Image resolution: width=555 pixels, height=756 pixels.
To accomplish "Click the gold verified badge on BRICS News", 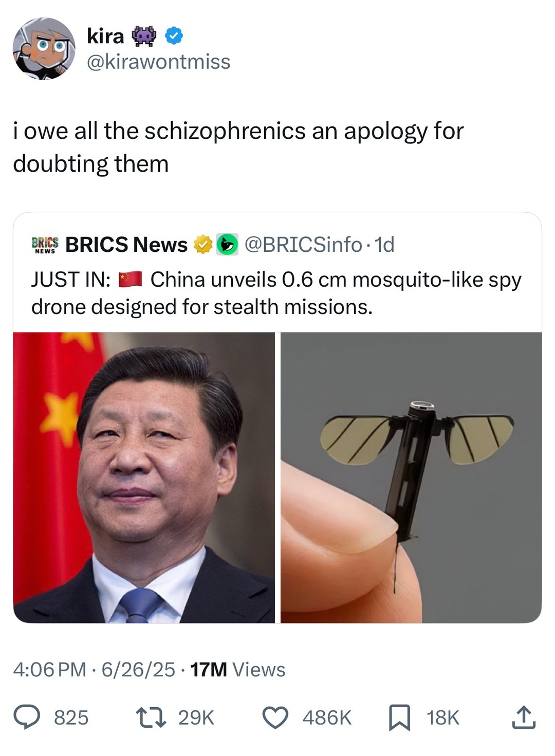I will (203, 245).
